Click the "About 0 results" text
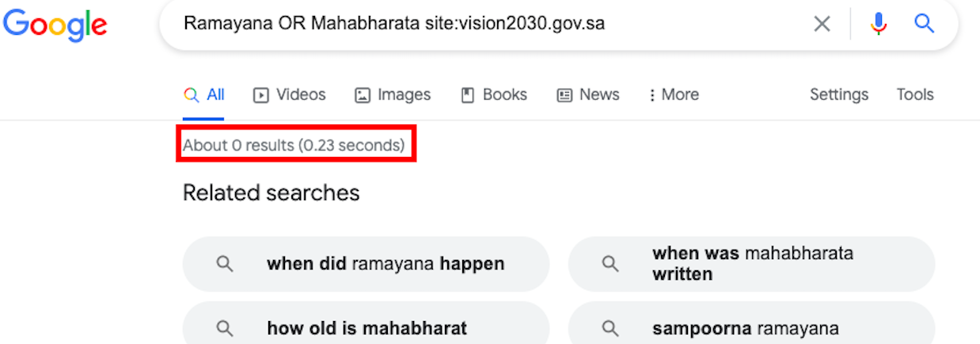980x344 pixels. coord(294,146)
